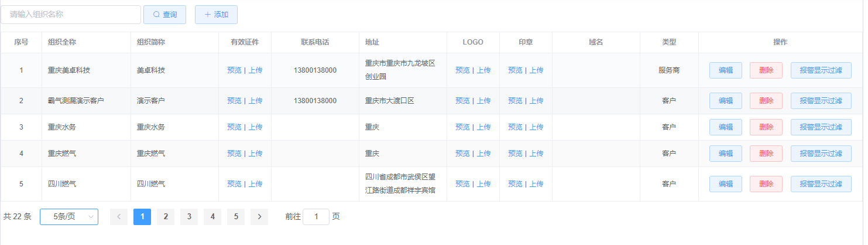The width and height of the screenshot is (868, 245).
Task: Open the 5条/页 page size dropdown
Action: click(x=69, y=217)
